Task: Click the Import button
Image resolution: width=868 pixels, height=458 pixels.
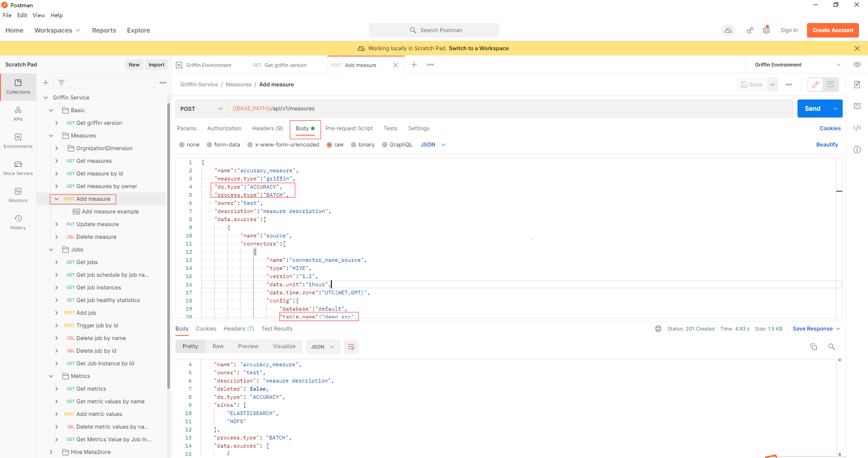Action: coord(156,65)
